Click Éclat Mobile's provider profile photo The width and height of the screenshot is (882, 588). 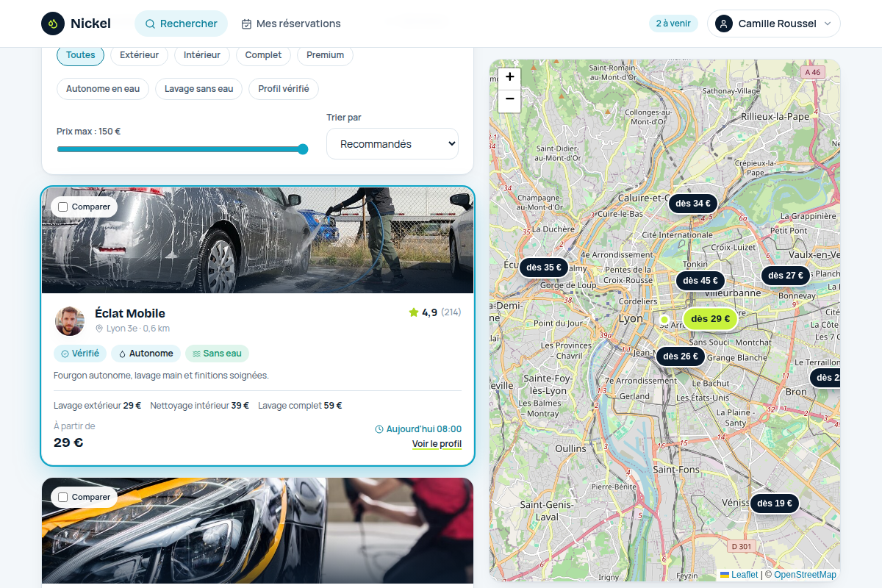69,321
